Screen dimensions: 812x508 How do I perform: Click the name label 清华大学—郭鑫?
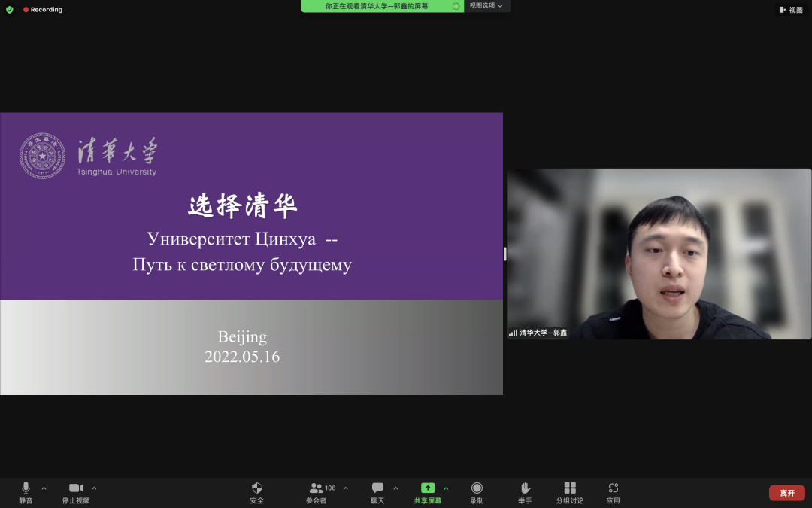pyautogui.click(x=544, y=333)
